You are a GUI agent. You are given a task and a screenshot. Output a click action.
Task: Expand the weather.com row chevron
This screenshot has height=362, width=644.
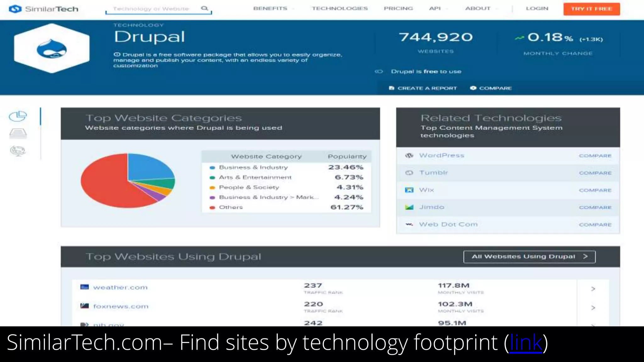(593, 289)
